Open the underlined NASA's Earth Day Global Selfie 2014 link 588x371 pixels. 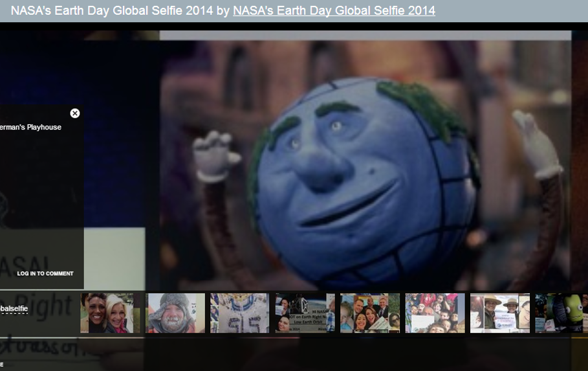pos(334,10)
